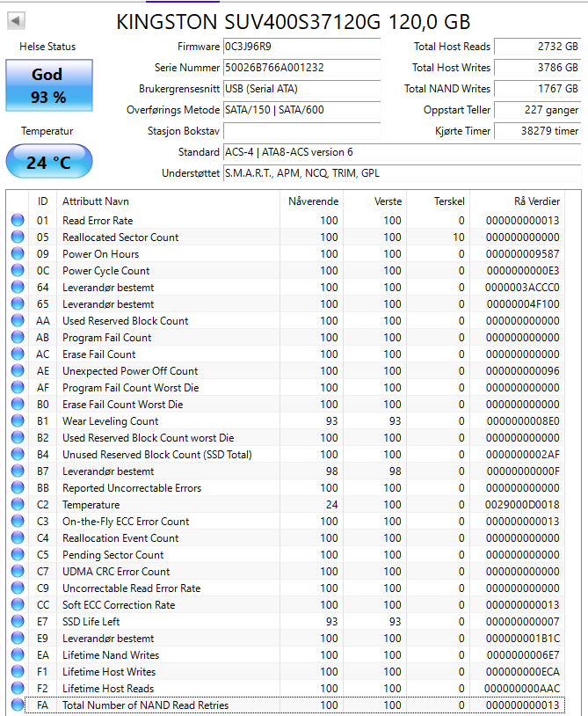This screenshot has width=588, height=716.
Task: Select the 'Unexpected Power Off Count' attribute name
Action: tap(130, 371)
